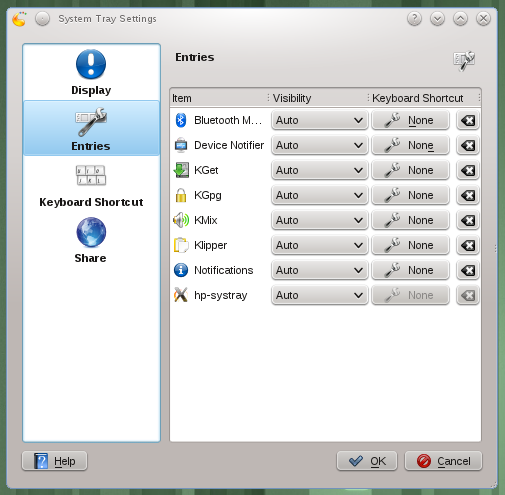
Task: Switch to the Display settings page
Action: tap(91, 72)
